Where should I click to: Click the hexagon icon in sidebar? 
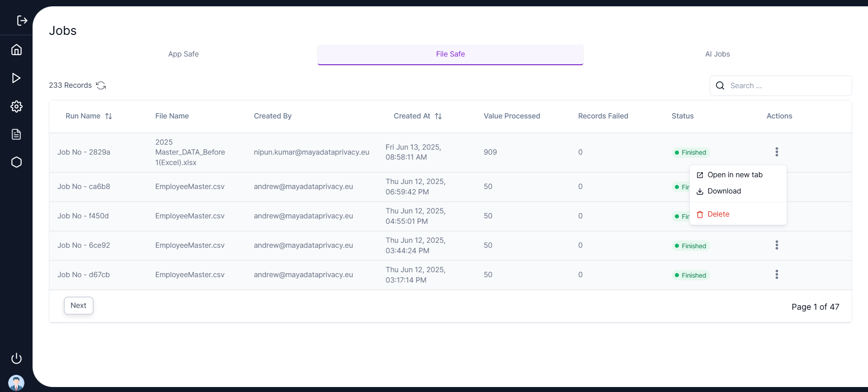point(16,162)
